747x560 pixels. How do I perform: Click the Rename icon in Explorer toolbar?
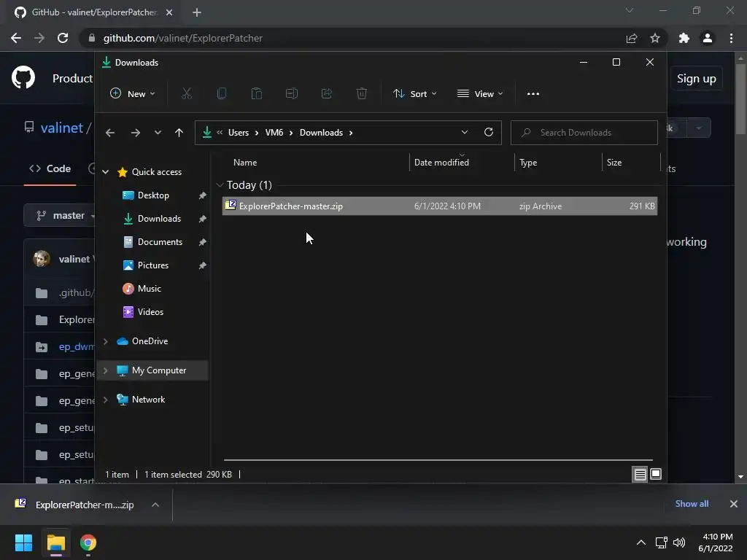click(292, 94)
